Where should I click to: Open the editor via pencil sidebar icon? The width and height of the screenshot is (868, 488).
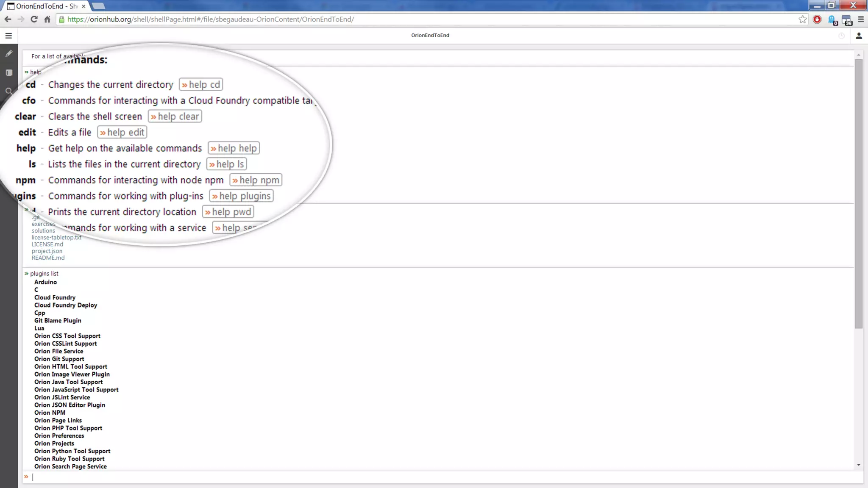(x=9, y=54)
